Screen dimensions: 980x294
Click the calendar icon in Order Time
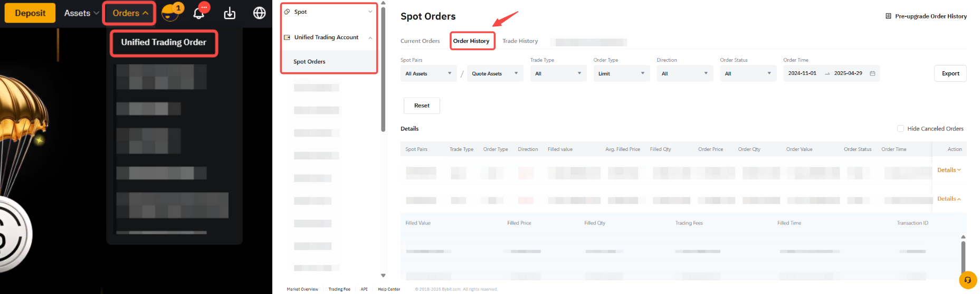[x=872, y=73]
